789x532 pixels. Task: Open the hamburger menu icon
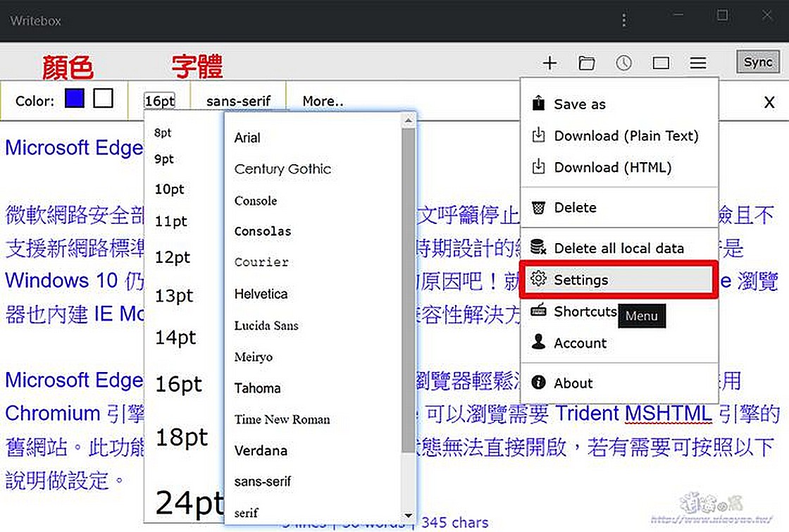coord(698,63)
